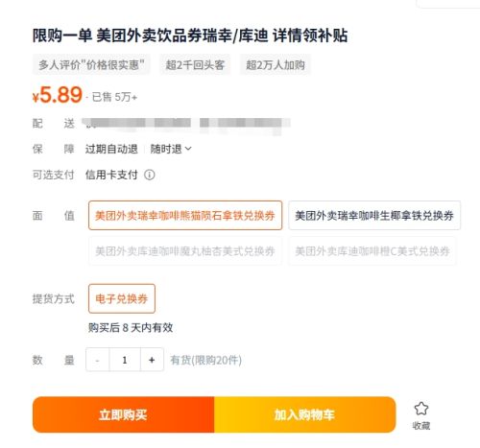Expand the 随时退 guarantee chevron
This screenshot has width=480, height=448.
pos(188,149)
